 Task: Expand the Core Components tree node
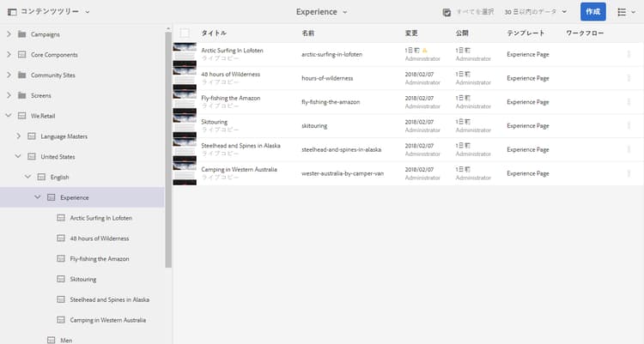click(9, 54)
